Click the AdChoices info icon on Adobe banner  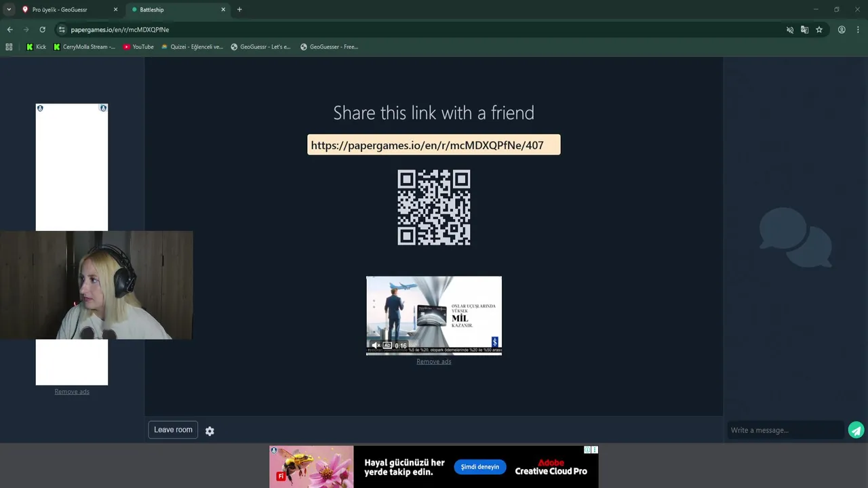click(588, 449)
